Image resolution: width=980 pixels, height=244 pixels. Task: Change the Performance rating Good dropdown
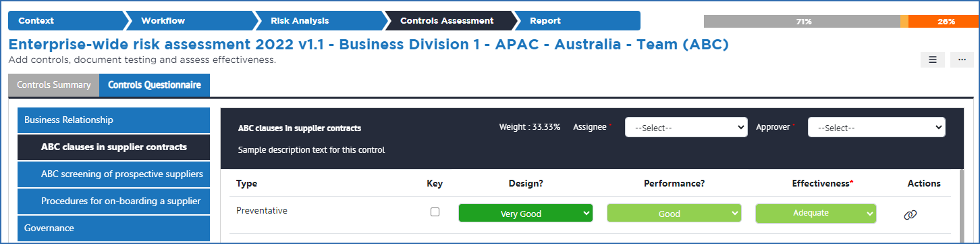(674, 214)
